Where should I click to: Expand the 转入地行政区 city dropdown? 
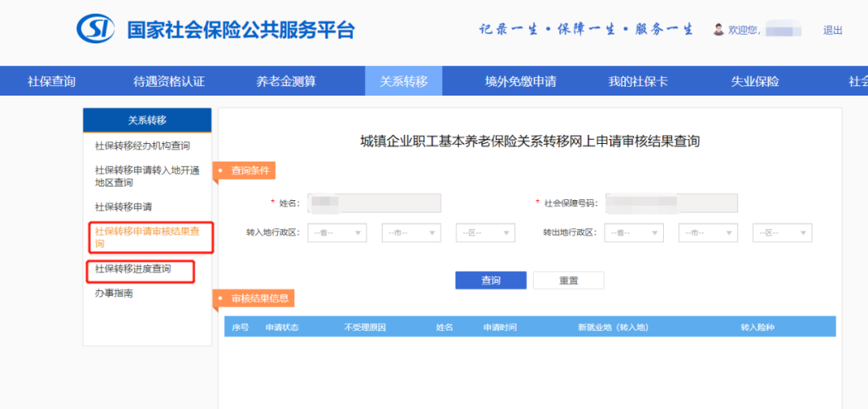pos(411,233)
